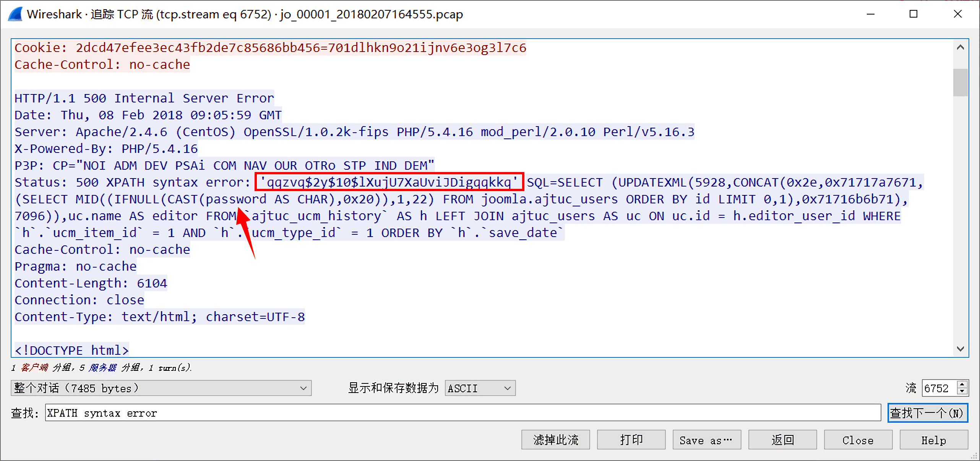Click the scroll up arrow of stream text
Image resolution: width=980 pixels, height=461 pixels.
pyautogui.click(x=961, y=47)
